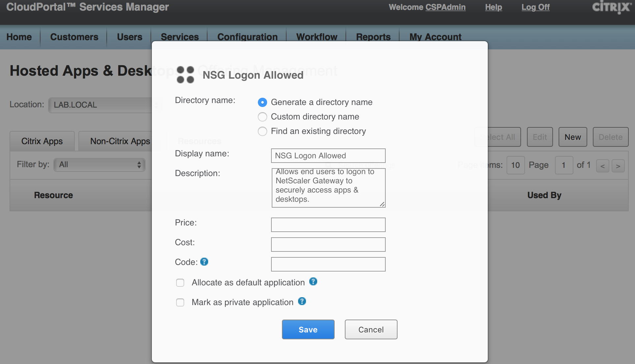This screenshot has height=364, width=635.
Task: Enable Allocate as default application
Action: coord(180,283)
